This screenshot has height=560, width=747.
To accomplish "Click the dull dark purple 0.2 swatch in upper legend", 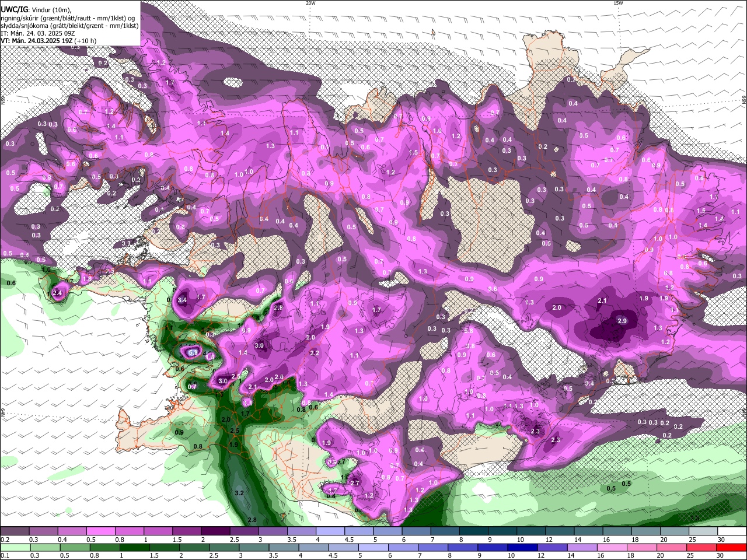I will tap(15, 531).
